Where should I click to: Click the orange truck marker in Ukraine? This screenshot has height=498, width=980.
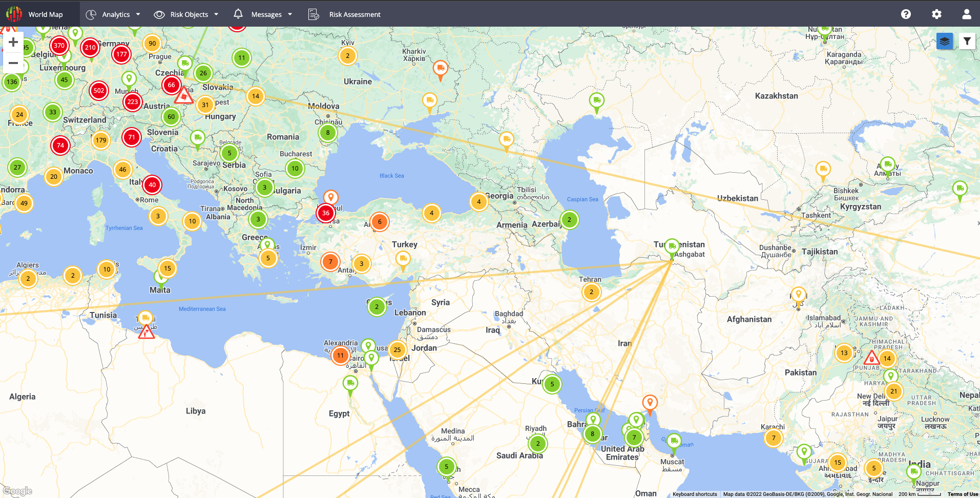[440, 68]
